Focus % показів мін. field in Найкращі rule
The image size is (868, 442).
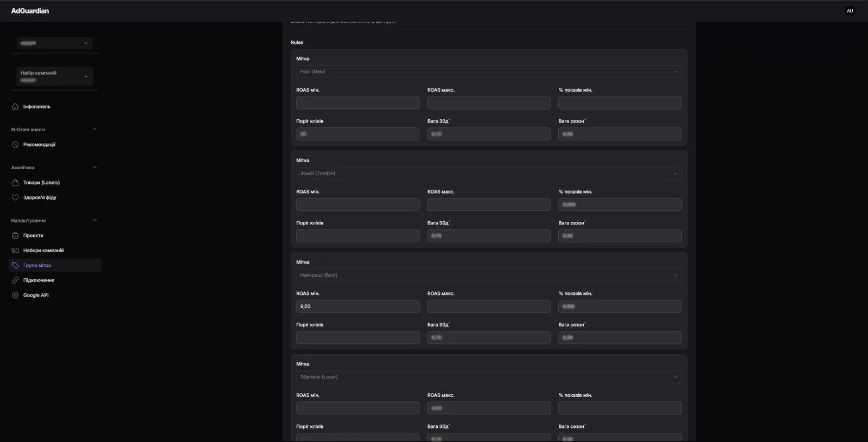620,306
